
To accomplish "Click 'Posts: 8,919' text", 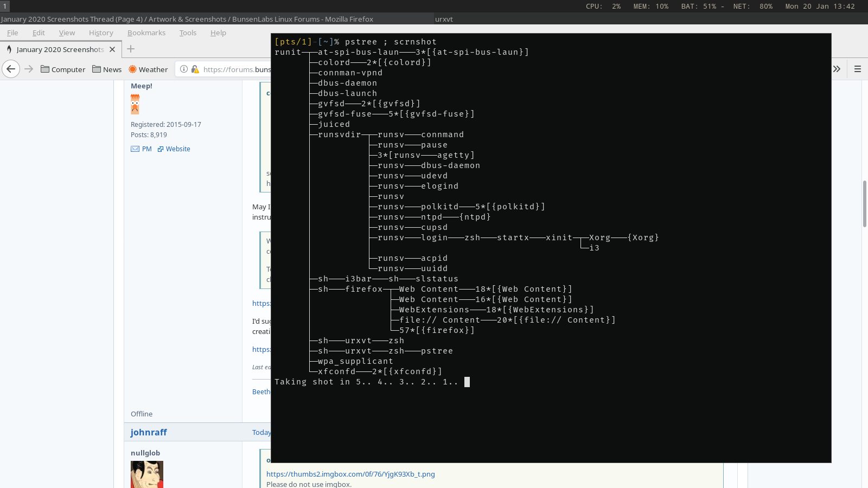I will click(149, 134).
